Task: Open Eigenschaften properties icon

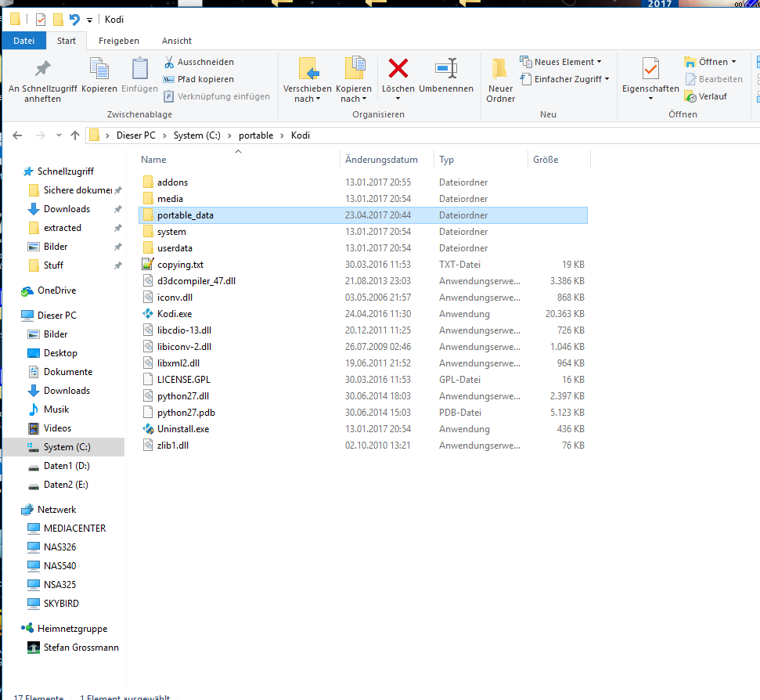Action: coord(650,68)
